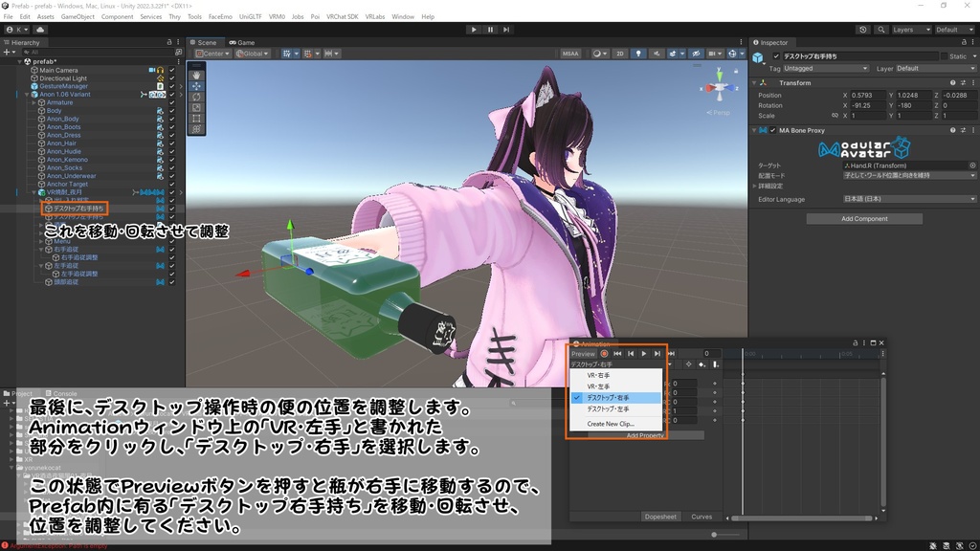Toggle GameObject active checkbox in Inspector
This screenshot has height=551, width=980.
tap(776, 56)
